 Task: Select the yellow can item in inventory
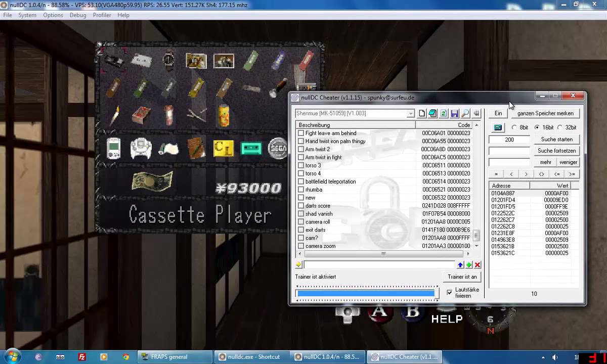click(224, 115)
